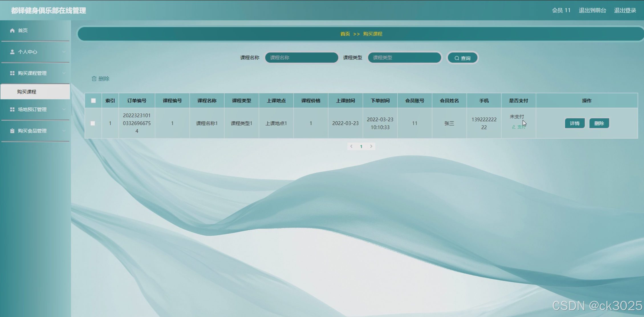Click the grid icon beside 购买课程管理

click(12, 73)
